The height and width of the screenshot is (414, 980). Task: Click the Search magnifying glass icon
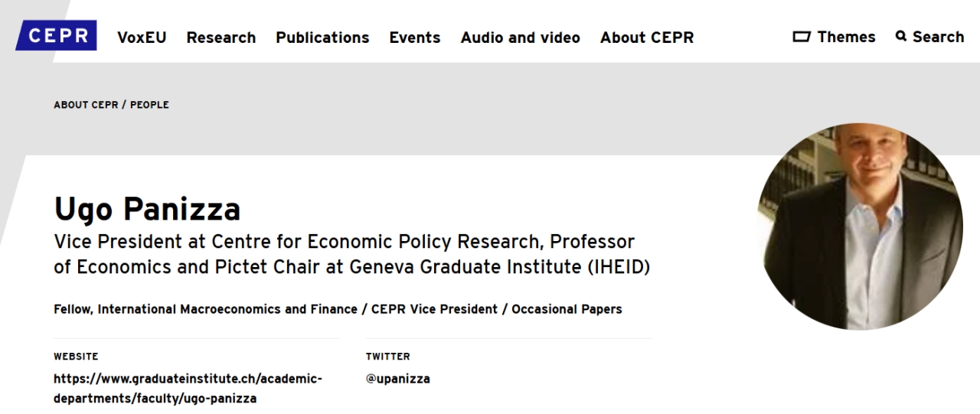pyautogui.click(x=901, y=36)
